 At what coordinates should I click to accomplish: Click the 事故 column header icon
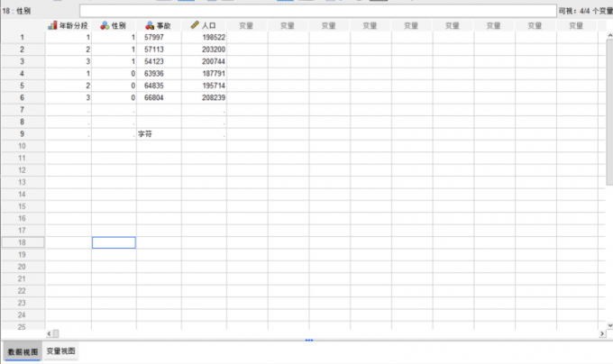149,25
